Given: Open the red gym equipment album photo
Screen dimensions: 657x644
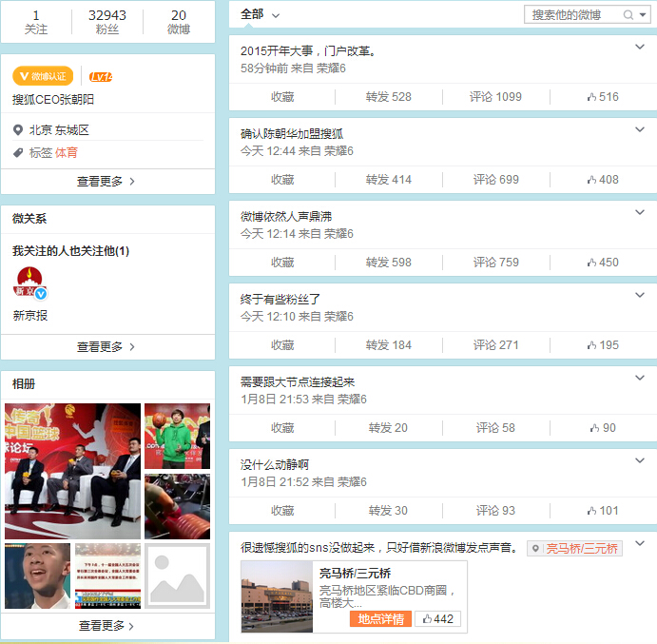Looking at the screenshot, I should (177, 506).
